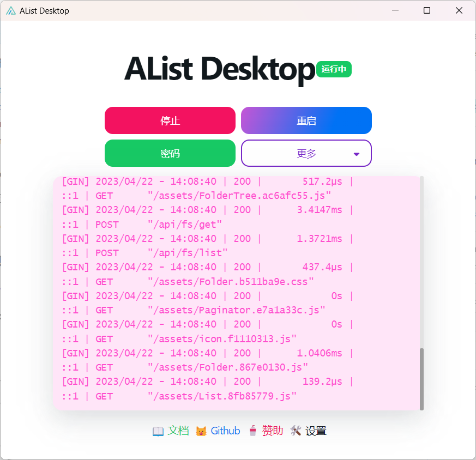Minimize the AList Desktop window
This screenshot has width=476, height=460.
[x=395, y=10]
